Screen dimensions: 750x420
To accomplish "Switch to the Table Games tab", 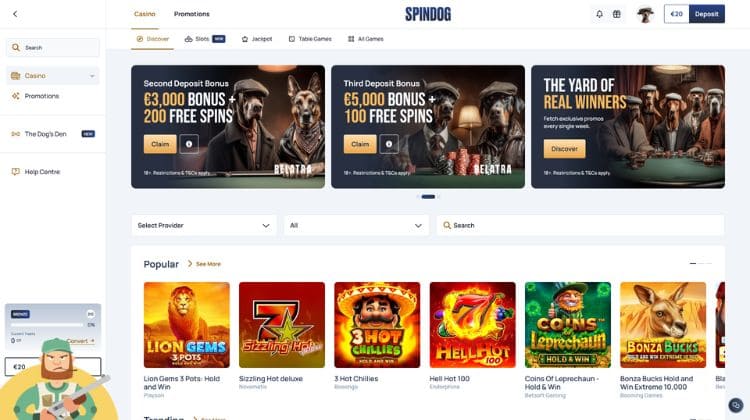I will 310,39.
